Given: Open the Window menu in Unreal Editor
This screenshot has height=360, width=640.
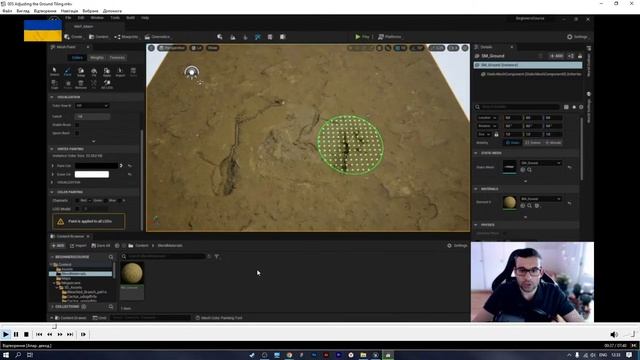Looking at the screenshot, I should [x=97, y=18].
